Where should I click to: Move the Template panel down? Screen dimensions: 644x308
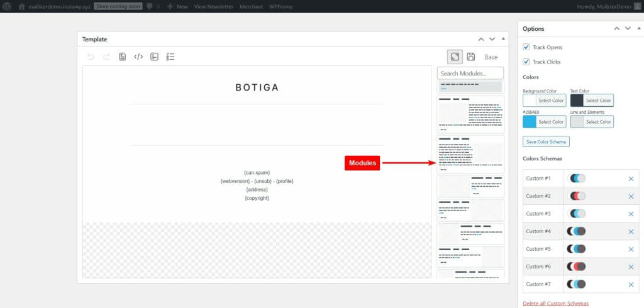(x=492, y=39)
